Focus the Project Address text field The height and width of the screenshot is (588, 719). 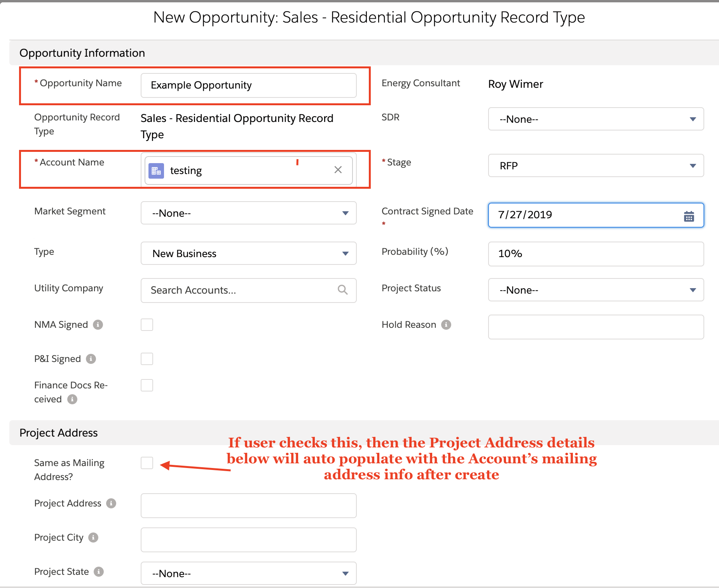coord(248,506)
